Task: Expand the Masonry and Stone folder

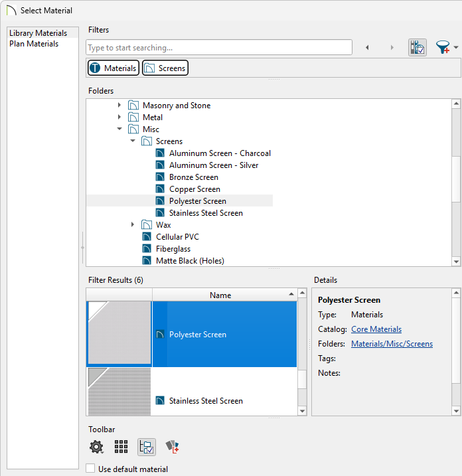Action: click(119, 105)
